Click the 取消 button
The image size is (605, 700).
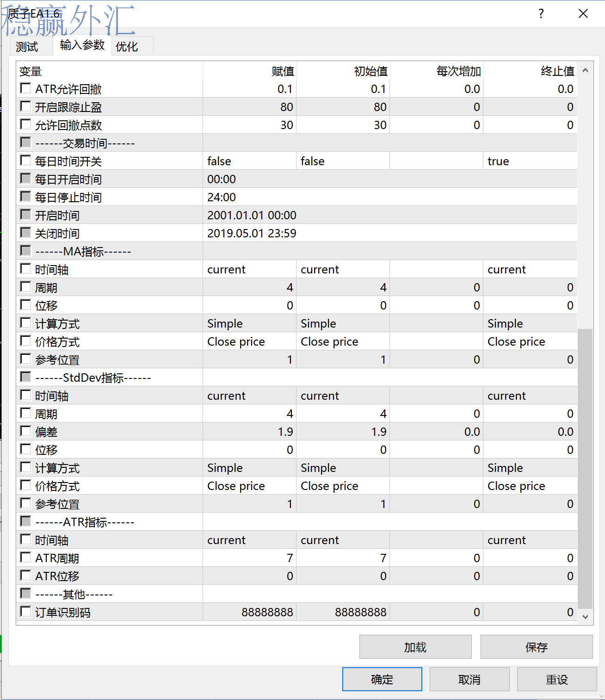tap(469, 679)
